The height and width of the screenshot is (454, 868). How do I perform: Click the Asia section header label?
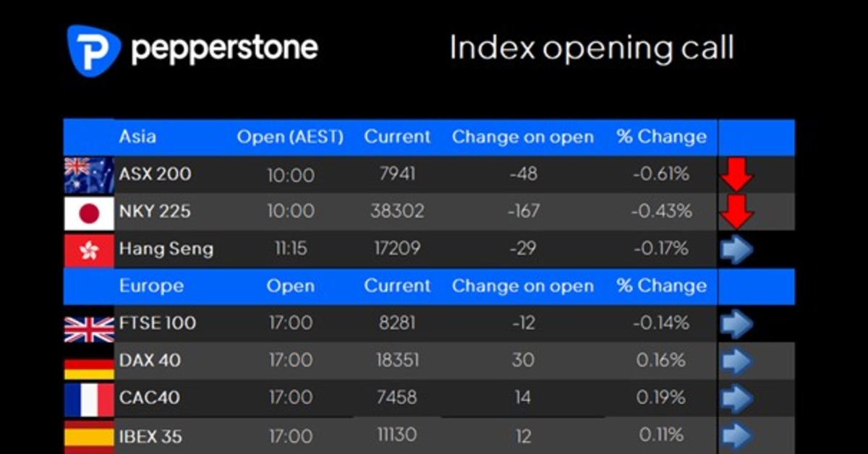137,137
